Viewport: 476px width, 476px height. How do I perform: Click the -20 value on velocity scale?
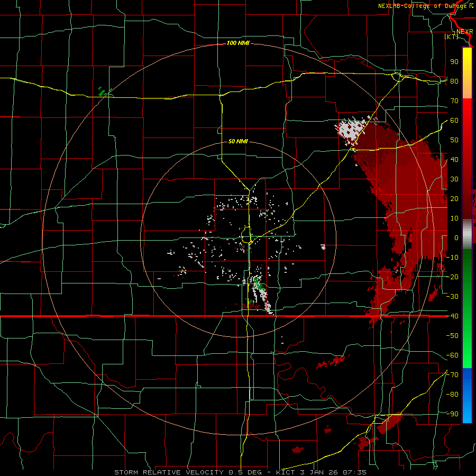(452, 277)
